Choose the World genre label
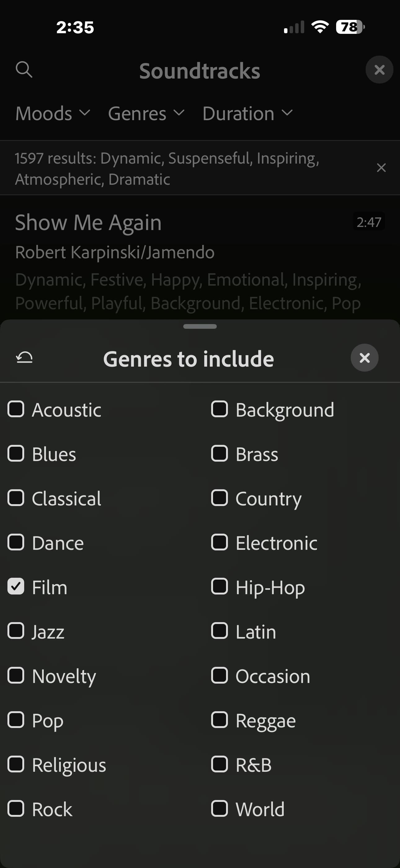The image size is (400, 868). pos(260,809)
